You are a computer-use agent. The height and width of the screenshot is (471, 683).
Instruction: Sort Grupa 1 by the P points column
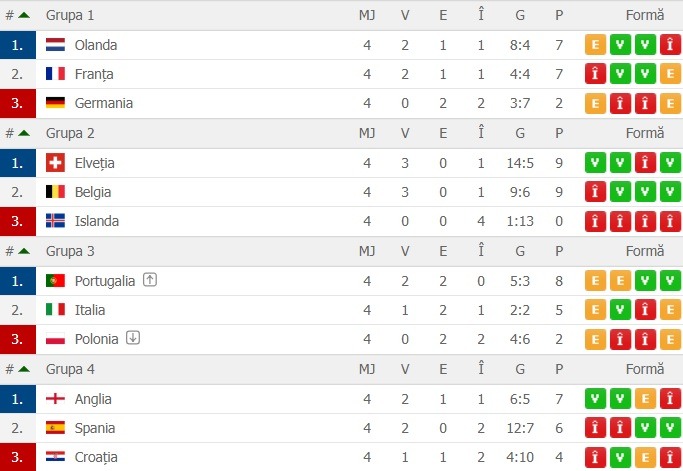pyautogui.click(x=559, y=15)
